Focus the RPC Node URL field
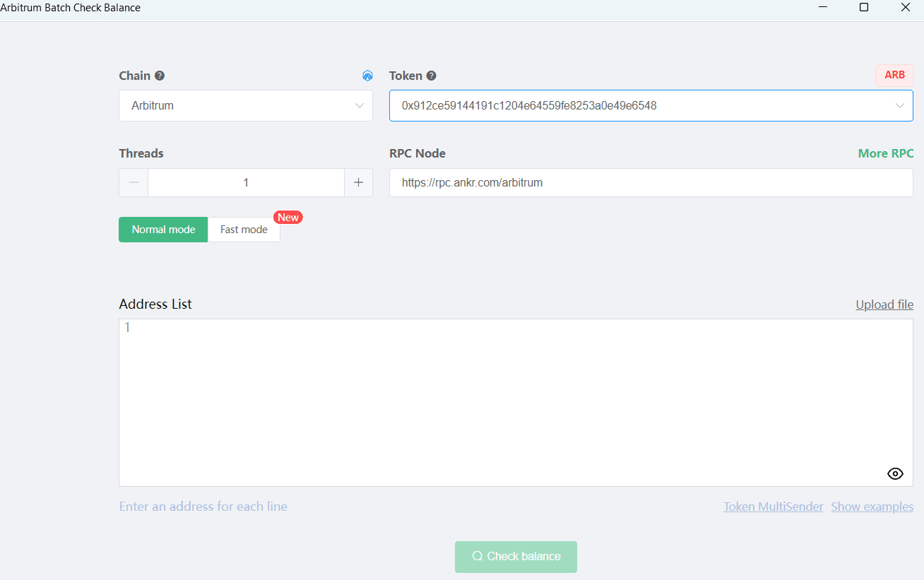This screenshot has width=924, height=580. coord(651,182)
